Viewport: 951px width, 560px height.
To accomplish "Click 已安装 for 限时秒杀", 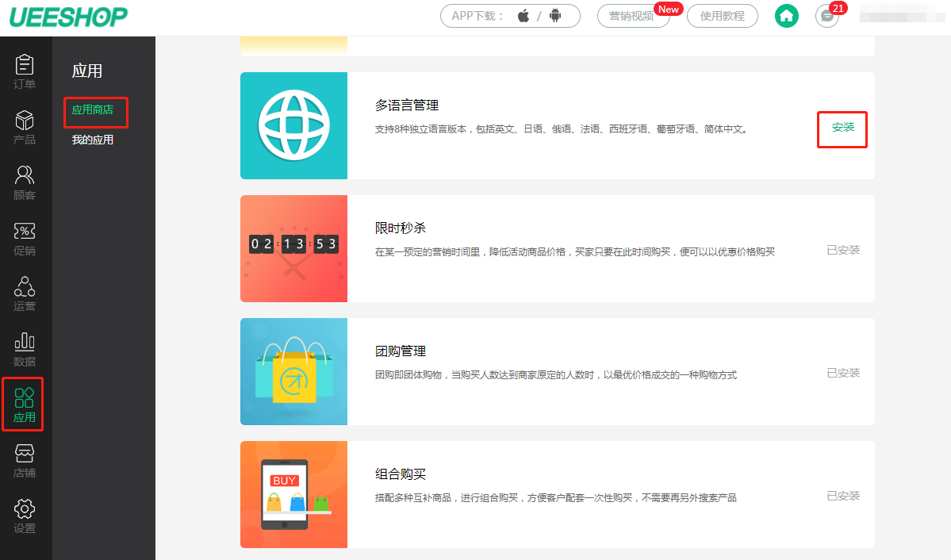I will 843,250.
